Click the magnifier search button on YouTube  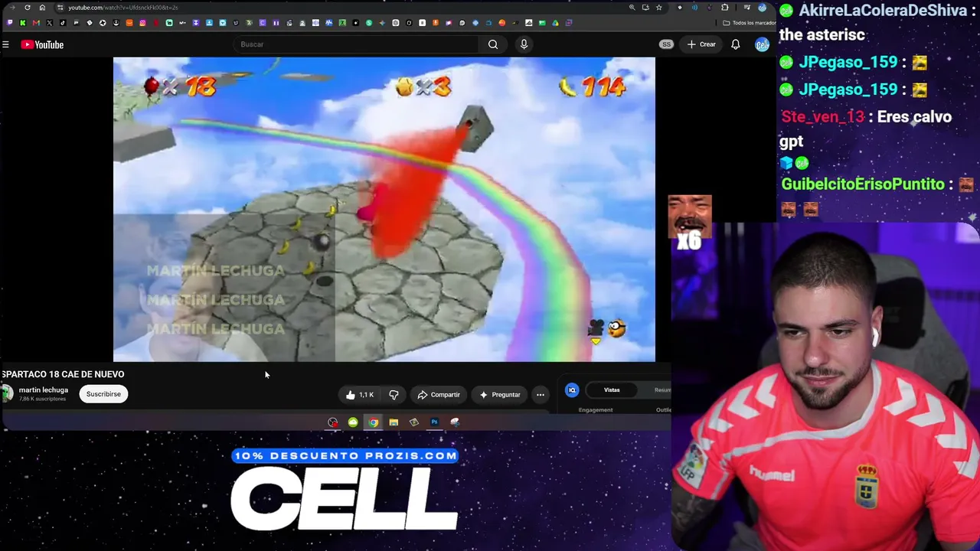(493, 44)
